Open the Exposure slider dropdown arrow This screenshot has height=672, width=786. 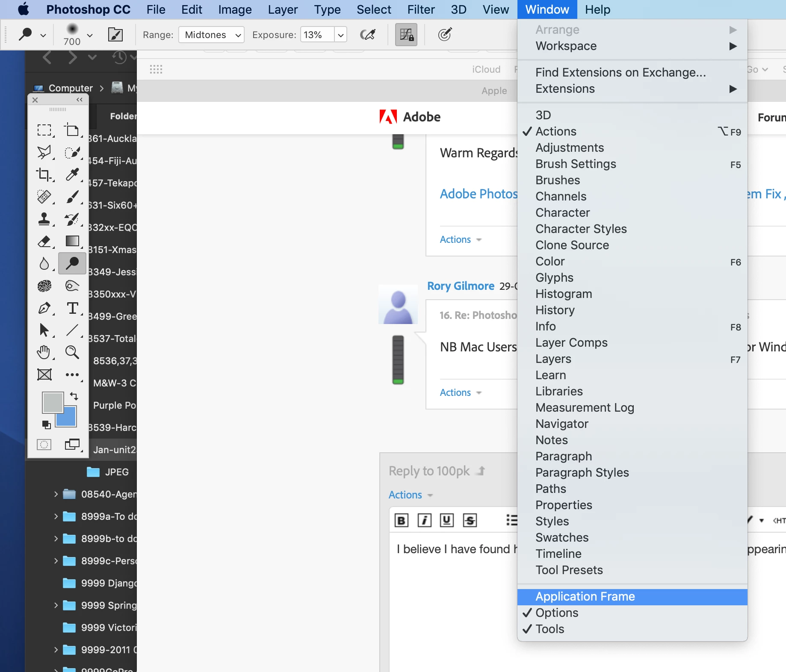click(x=340, y=35)
